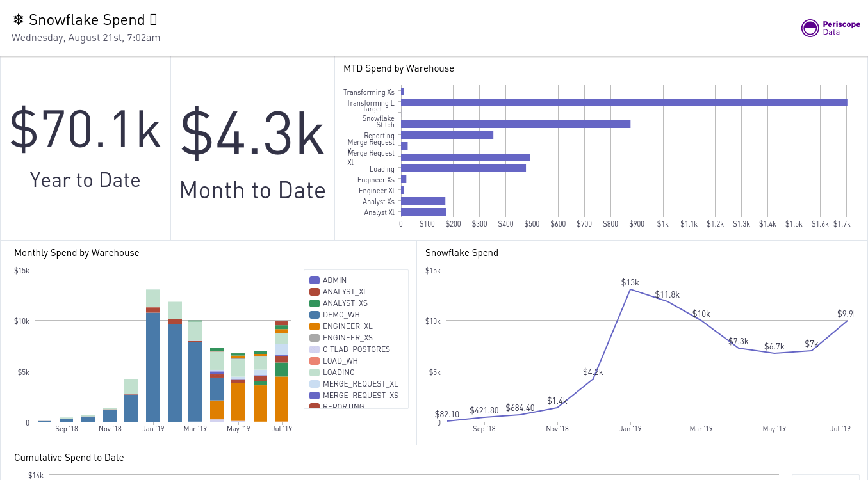Click the DEMO_WH blue legend swatch
This screenshot has height=480, width=868.
[313, 314]
